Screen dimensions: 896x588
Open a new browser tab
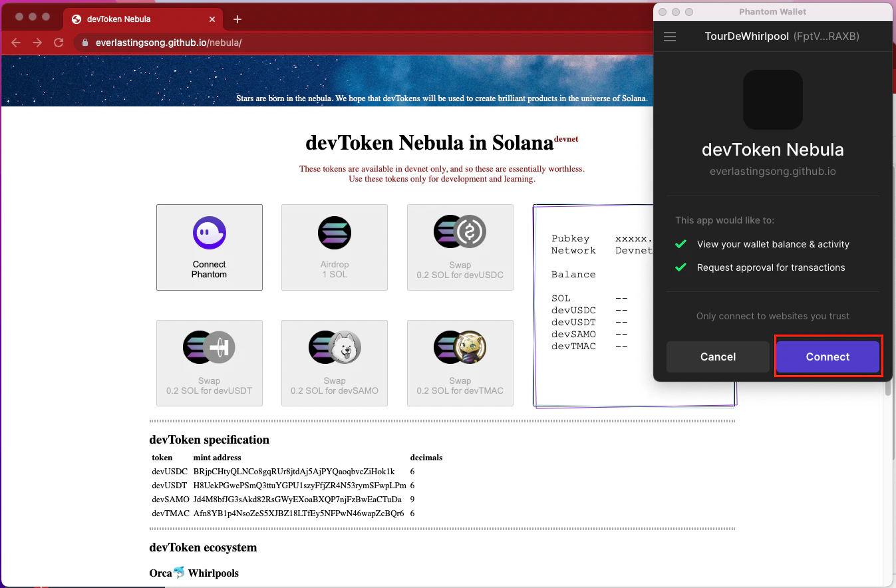tap(237, 19)
